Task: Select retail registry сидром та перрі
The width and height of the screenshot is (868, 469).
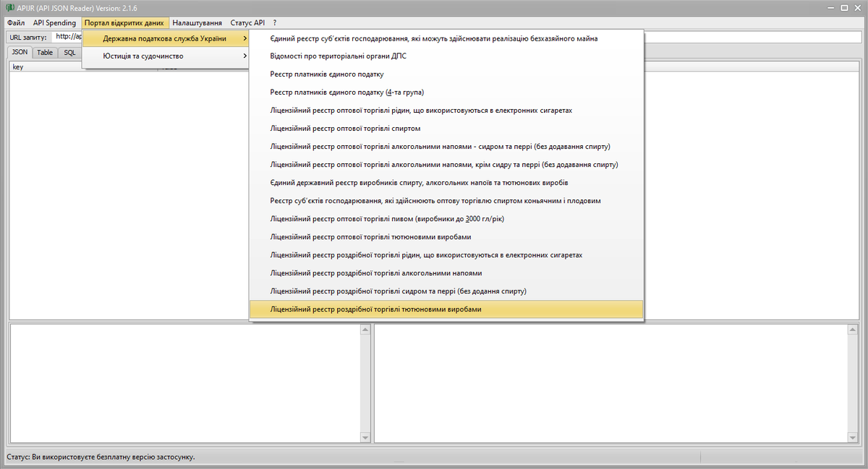Action: coord(446,291)
